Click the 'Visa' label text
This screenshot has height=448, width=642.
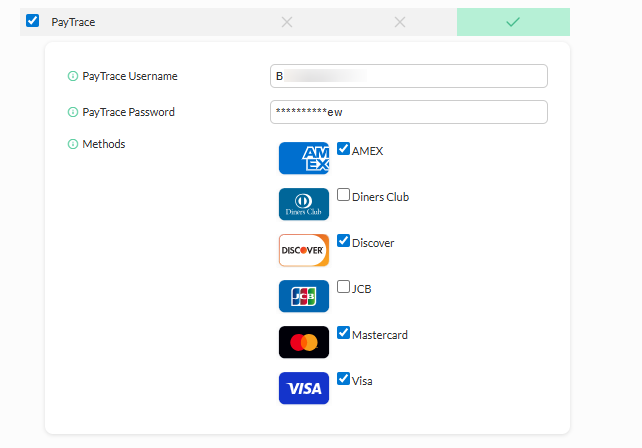[362, 381]
